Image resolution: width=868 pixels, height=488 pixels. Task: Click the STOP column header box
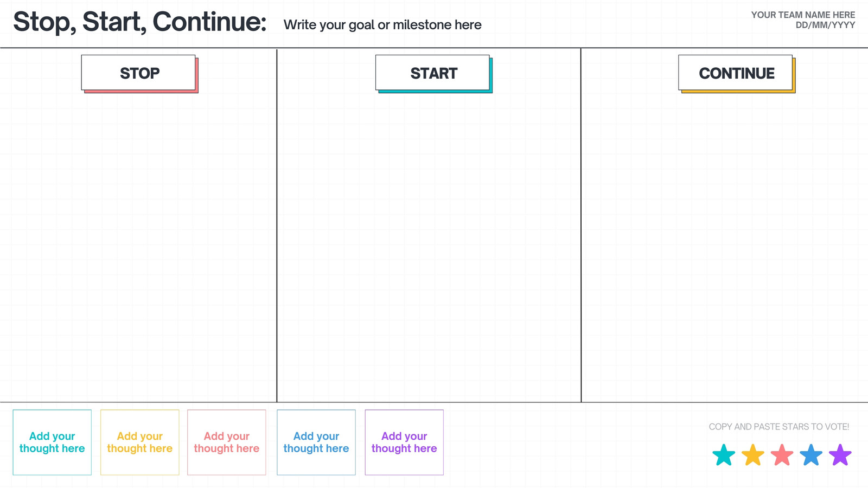(x=139, y=74)
